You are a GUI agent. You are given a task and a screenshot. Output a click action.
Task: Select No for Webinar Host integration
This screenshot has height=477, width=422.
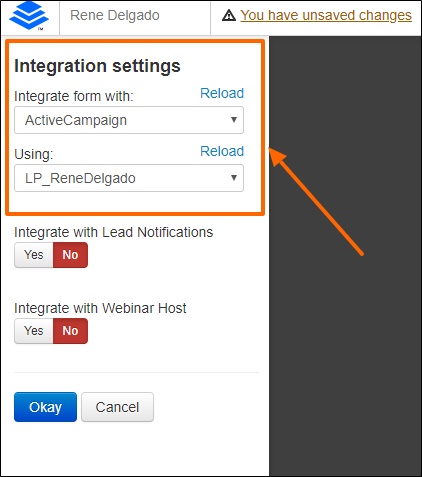70,331
